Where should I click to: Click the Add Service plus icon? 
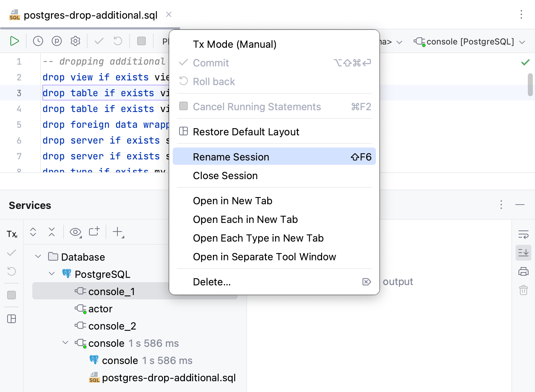click(x=118, y=232)
